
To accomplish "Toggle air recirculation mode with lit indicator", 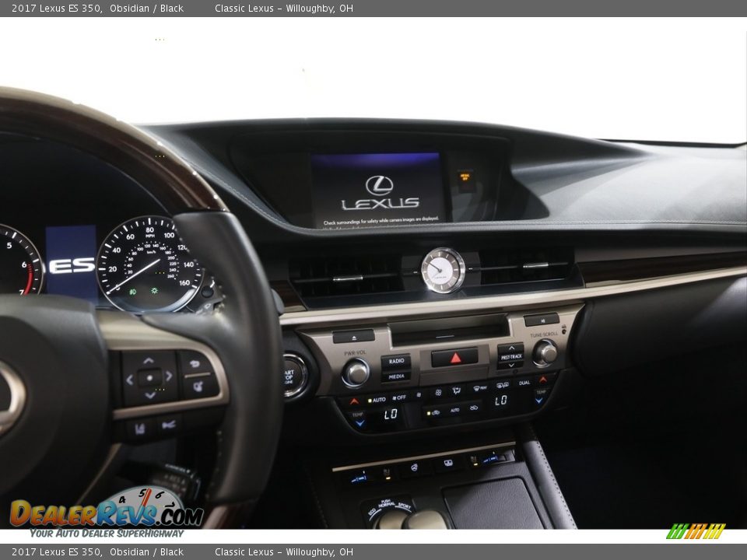I will [434, 412].
